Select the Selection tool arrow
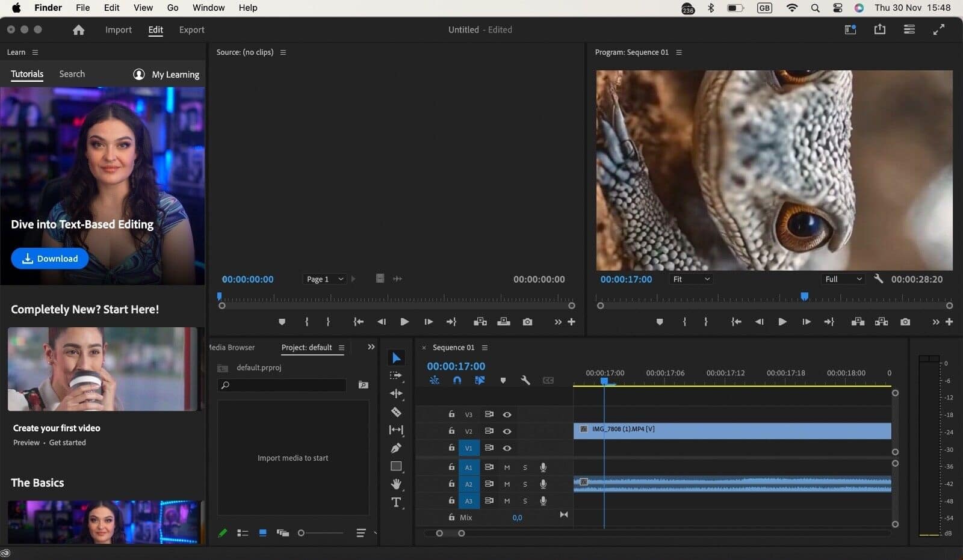This screenshot has height=560, width=963. [x=396, y=358]
